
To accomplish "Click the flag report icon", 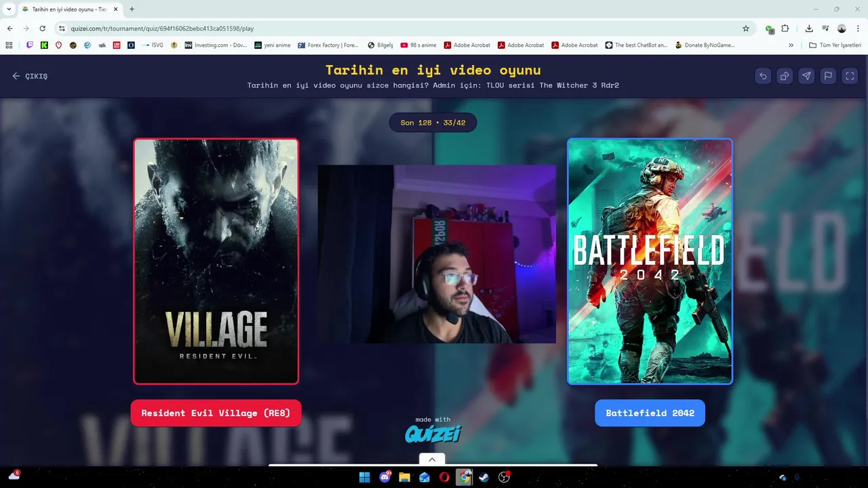I will (828, 76).
